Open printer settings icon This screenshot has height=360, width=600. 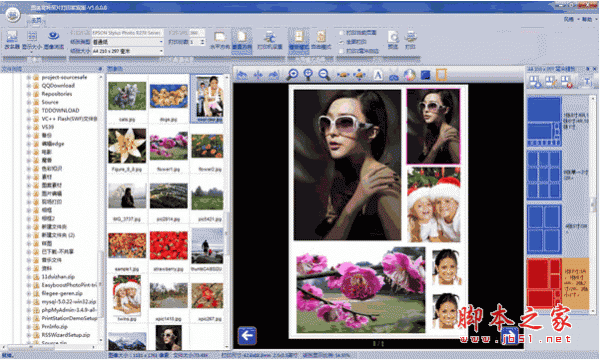tap(270, 37)
